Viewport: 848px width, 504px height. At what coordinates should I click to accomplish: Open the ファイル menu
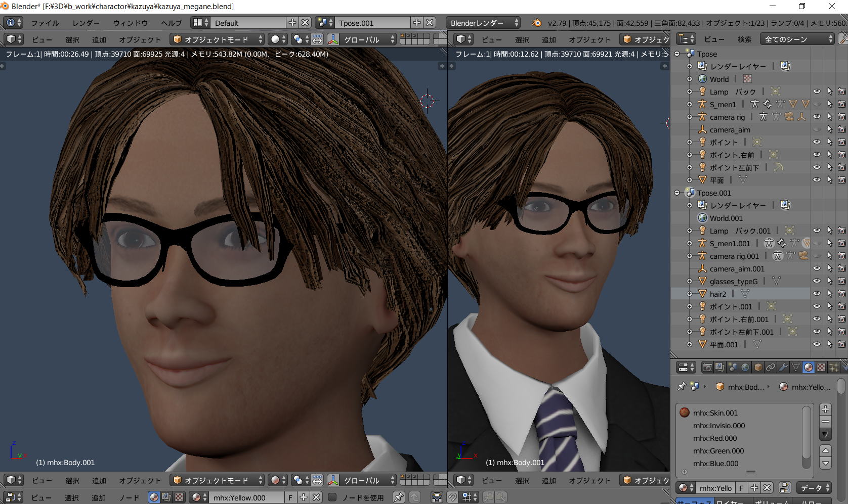click(45, 23)
